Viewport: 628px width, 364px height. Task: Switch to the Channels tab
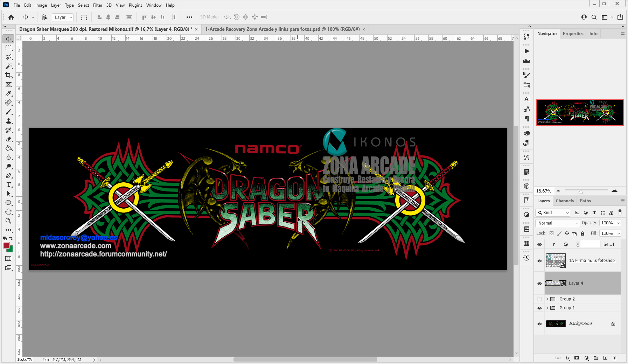coord(565,201)
